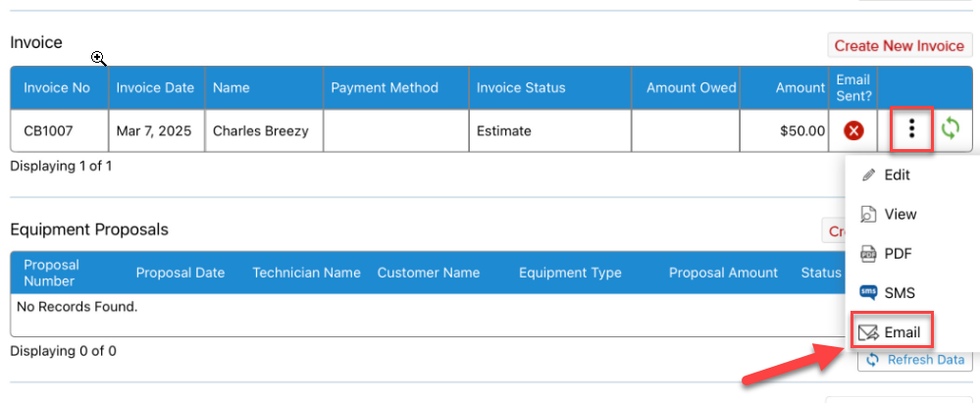This screenshot has height=403, width=980.
Task: Select Edit from the actions menu
Action: [x=897, y=175]
